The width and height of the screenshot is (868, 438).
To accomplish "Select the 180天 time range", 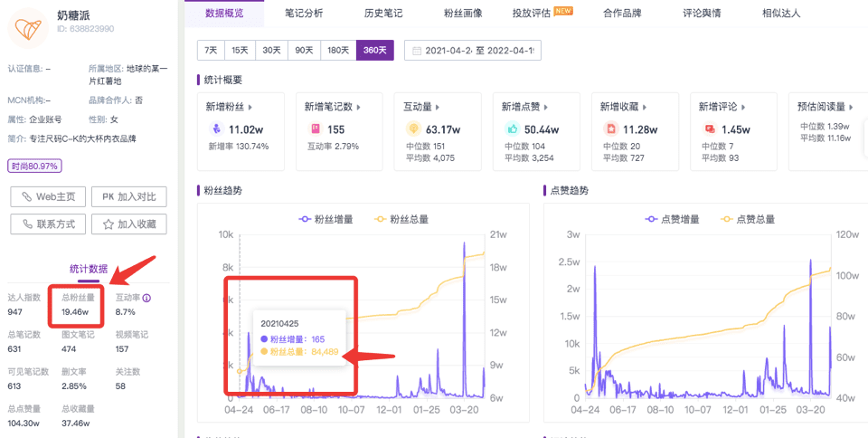I will click(x=338, y=50).
